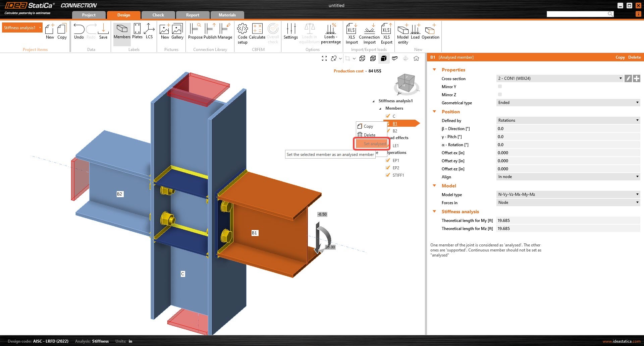This screenshot has height=346, width=644.
Task: Click the home view icon
Action: click(x=416, y=58)
